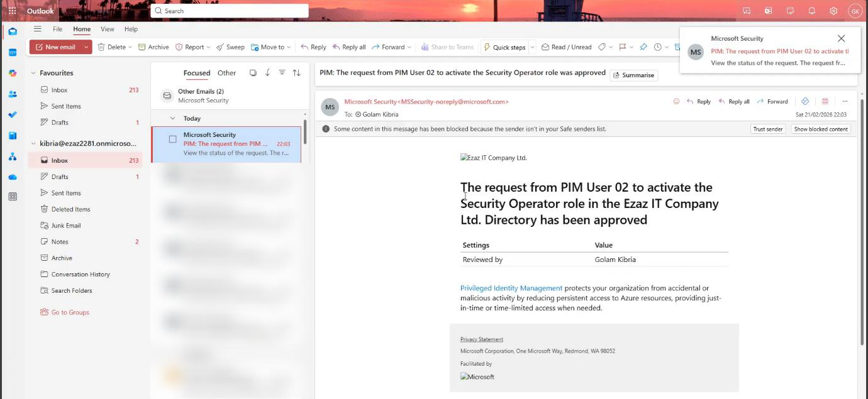Open the Categorise tag dropdown
868x399 pixels.
(606, 47)
